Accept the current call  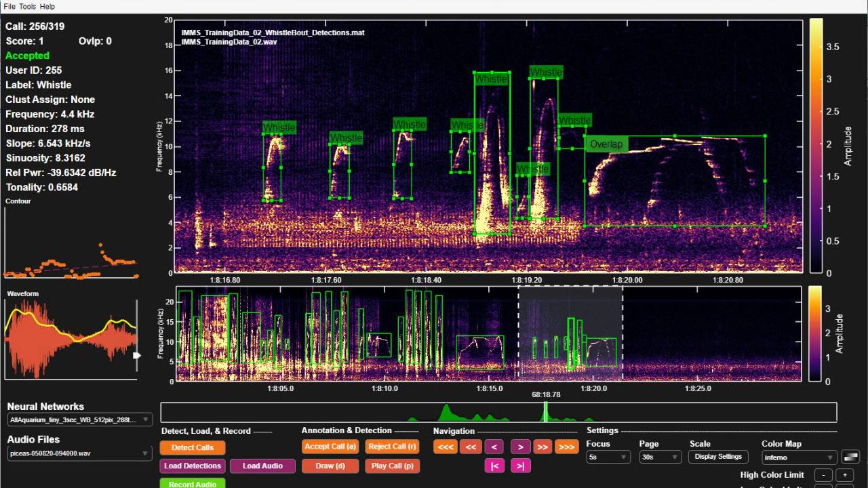click(330, 447)
